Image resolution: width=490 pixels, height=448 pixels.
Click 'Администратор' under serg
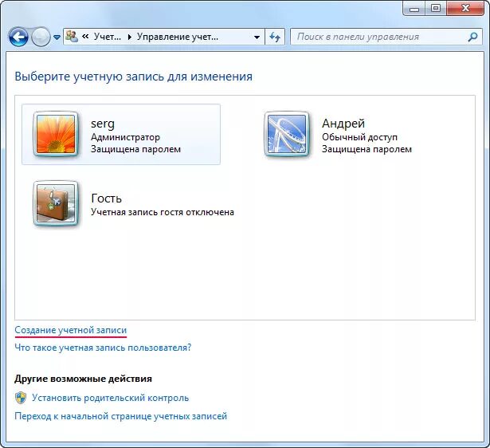point(125,137)
